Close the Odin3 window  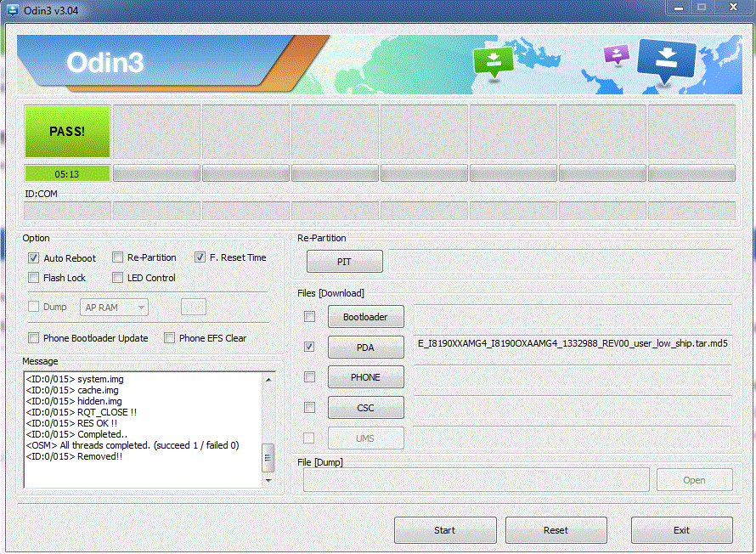pyautogui.click(x=733, y=8)
